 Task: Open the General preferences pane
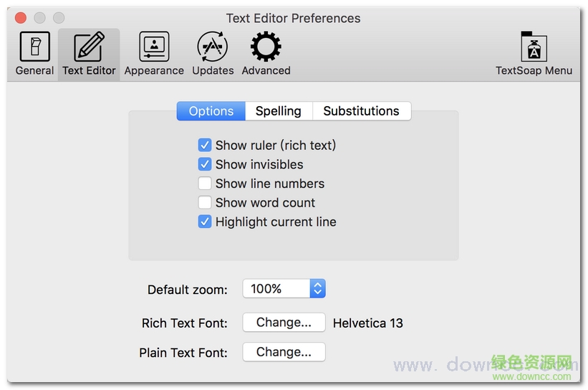pyautogui.click(x=34, y=53)
